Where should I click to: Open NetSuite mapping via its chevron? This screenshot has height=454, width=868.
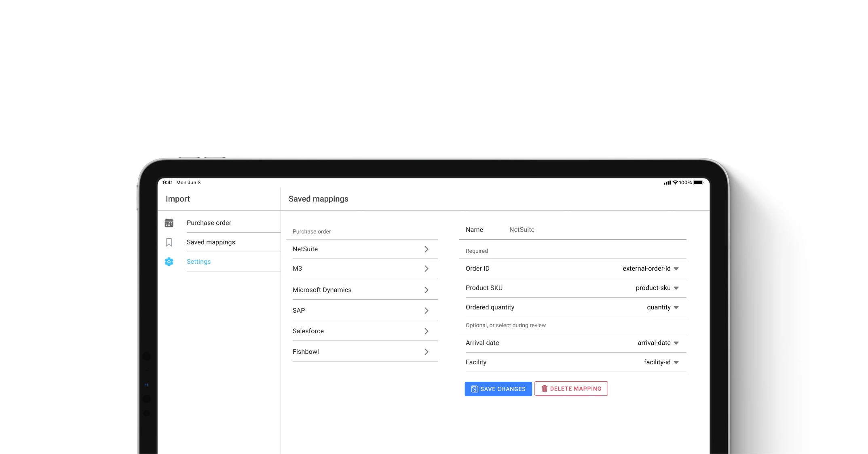[426, 249]
